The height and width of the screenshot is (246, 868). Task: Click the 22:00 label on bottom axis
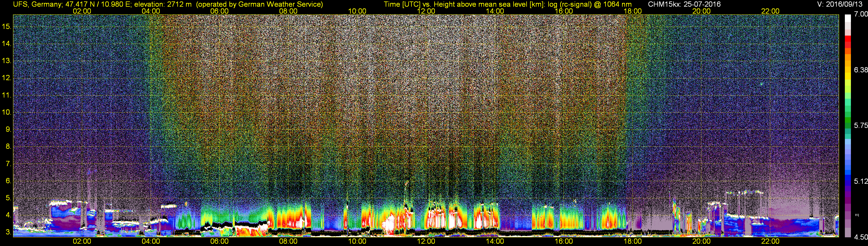coord(770,241)
